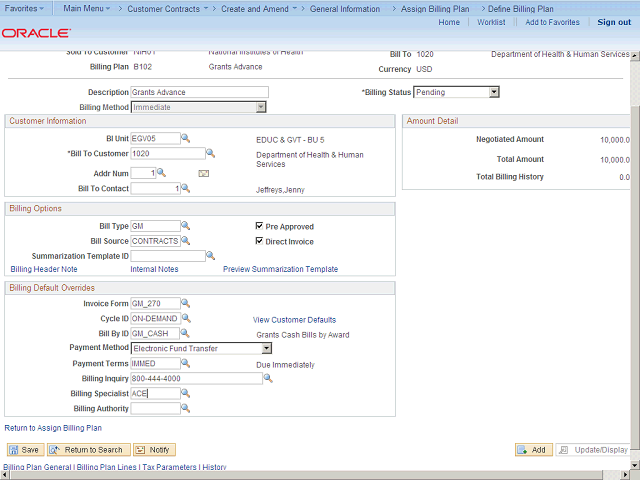Open the View Customer Defaults link
This screenshot has width=640, height=480.
294,319
